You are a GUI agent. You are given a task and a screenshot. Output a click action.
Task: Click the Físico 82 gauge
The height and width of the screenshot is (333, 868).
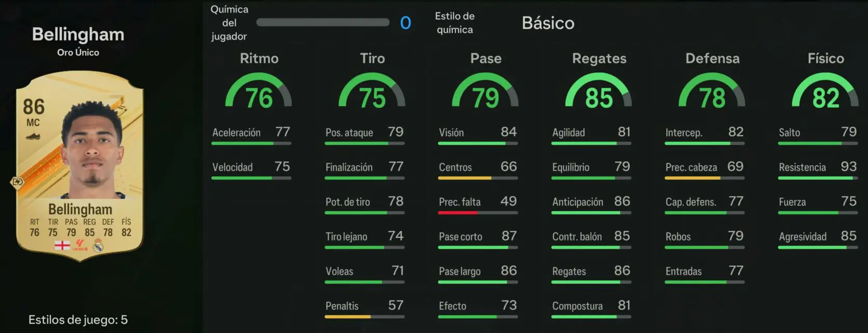click(825, 91)
